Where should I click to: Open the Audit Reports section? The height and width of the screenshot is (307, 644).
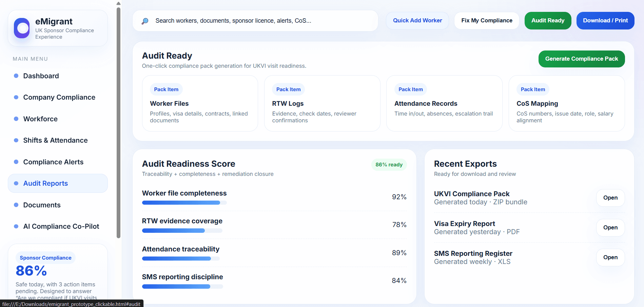45,183
